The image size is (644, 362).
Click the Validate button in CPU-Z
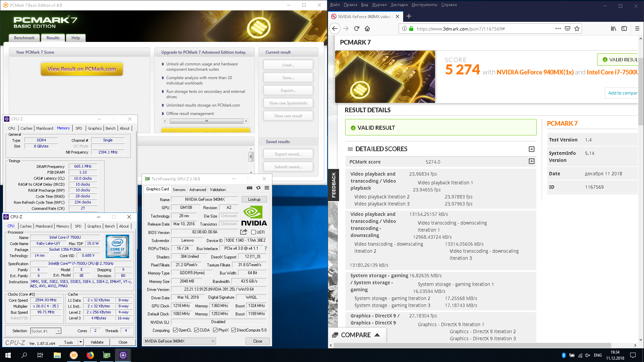click(97, 342)
